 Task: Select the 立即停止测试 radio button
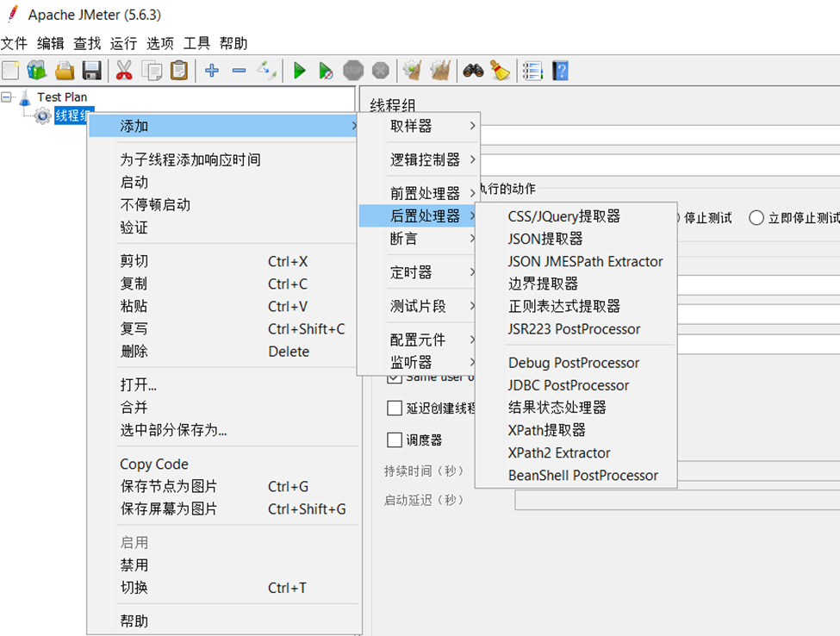coord(756,217)
